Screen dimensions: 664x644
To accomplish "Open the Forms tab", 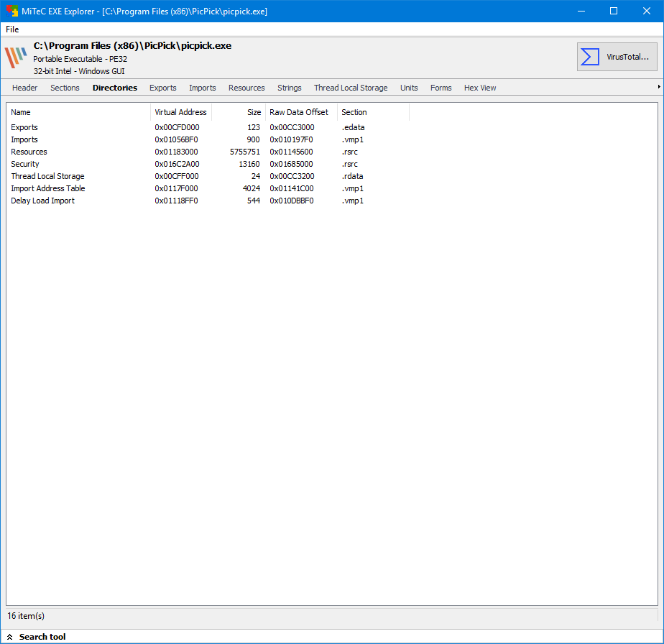I will pyautogui.click(x=441, y=88).
